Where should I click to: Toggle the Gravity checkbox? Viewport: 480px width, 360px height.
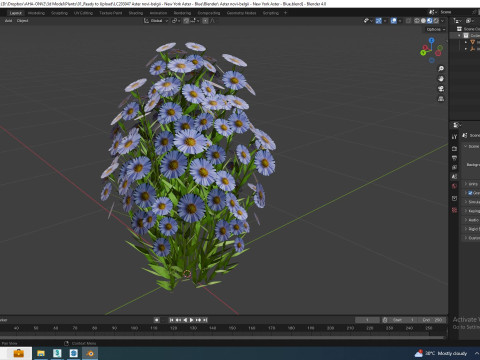(470, 193)
